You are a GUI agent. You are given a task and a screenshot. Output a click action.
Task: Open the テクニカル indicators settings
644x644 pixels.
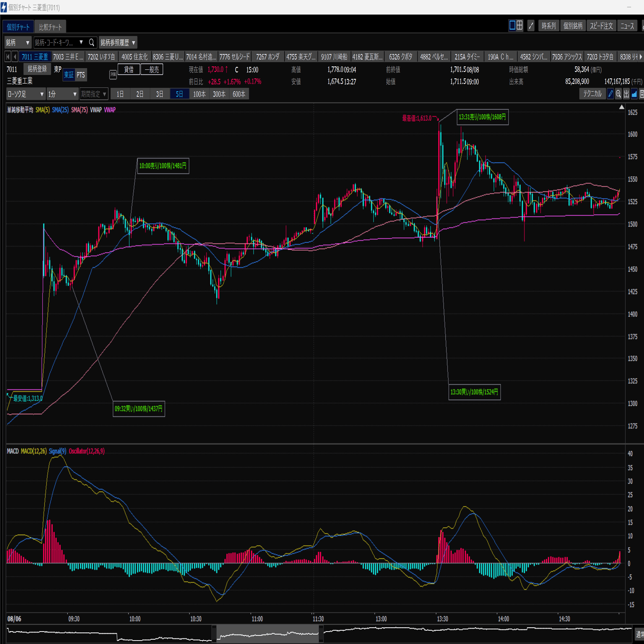593,94
